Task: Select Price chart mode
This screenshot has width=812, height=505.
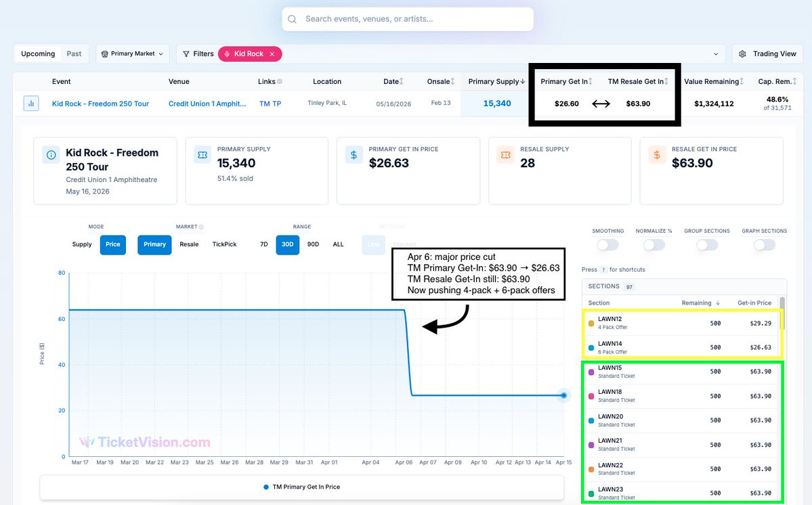Action: pyautogui.click(x=113, y=244)
